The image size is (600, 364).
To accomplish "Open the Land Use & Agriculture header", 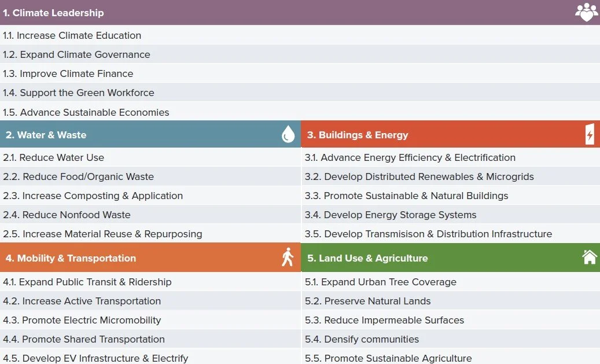I will tap(450, 258).
